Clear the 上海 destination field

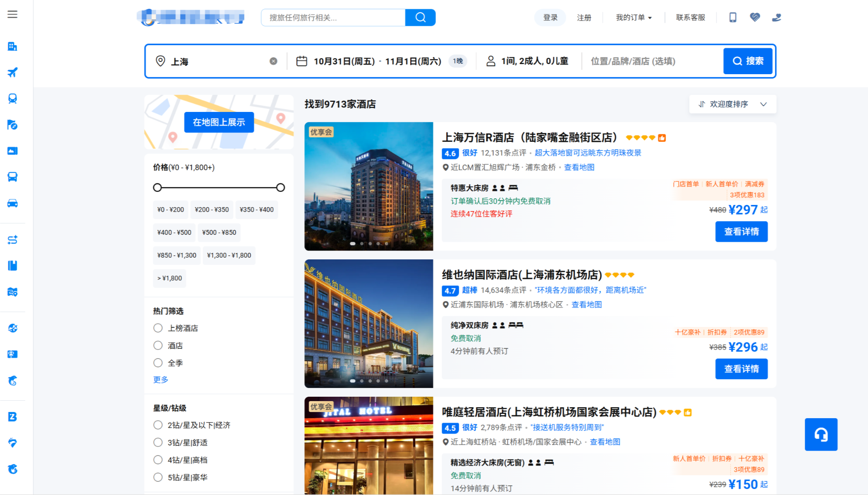[273, 61]
